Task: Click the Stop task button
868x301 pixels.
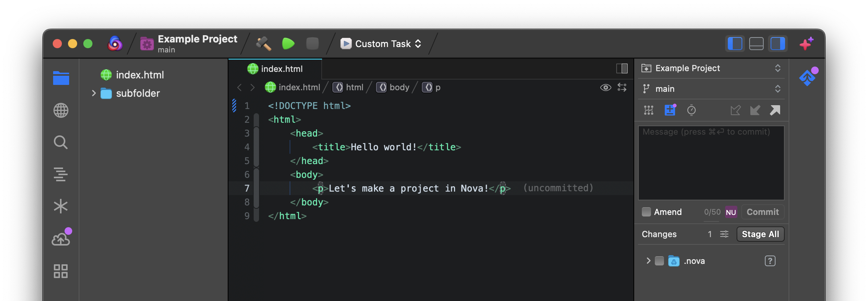Action: coord(313,44)
